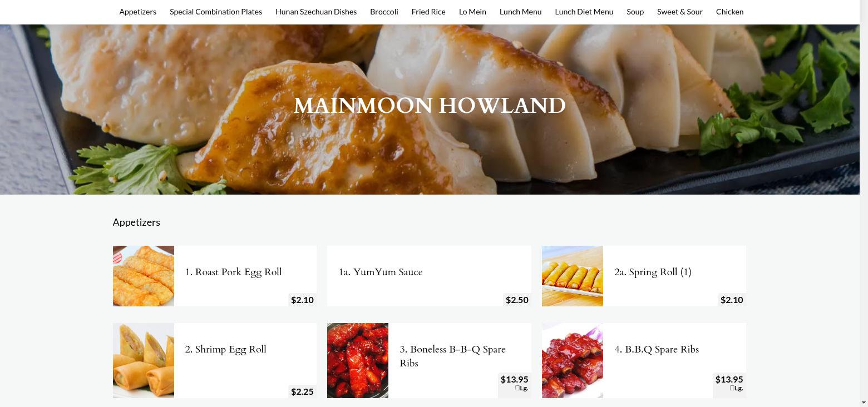Select the 1a. YumYum Sauce item
Screen dimensions: 868x407
click(x=429, y=276)
